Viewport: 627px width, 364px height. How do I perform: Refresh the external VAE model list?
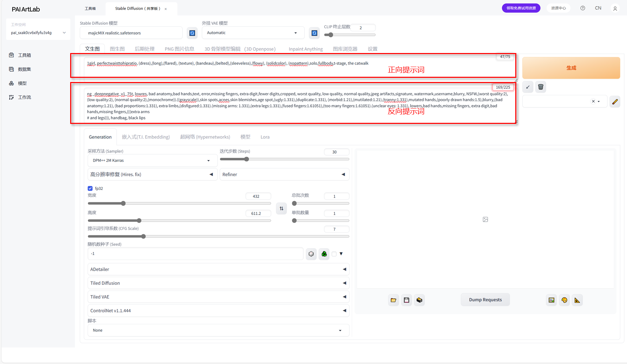[x=314, y=33]
